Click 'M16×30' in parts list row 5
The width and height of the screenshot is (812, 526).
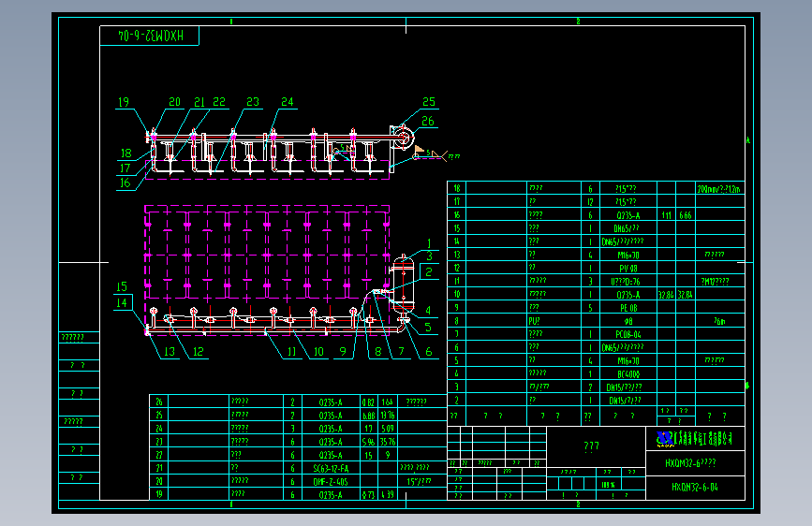pyautogui.click(x=628, y=361)
